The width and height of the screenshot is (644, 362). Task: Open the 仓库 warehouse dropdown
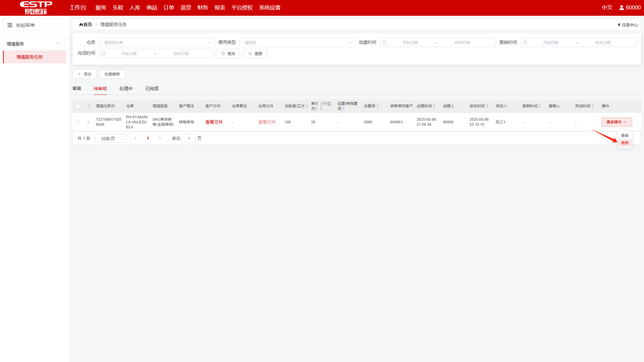(x=156, y=43)
